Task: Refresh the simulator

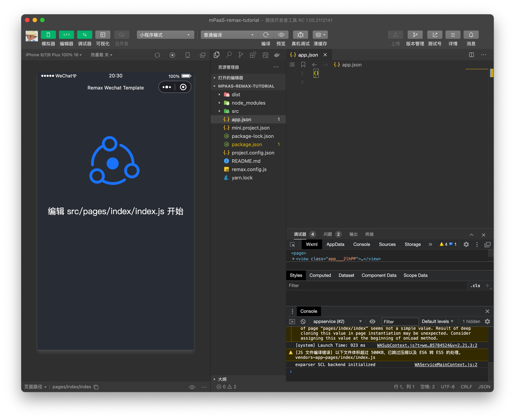Action: 157,55
